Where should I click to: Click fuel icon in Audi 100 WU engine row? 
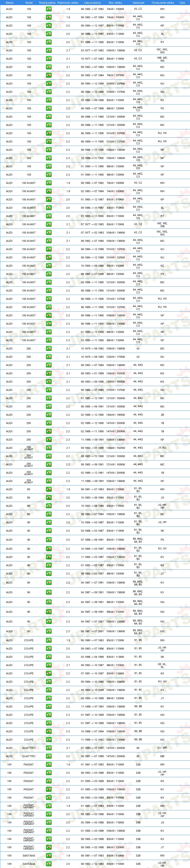click(49, 75)
